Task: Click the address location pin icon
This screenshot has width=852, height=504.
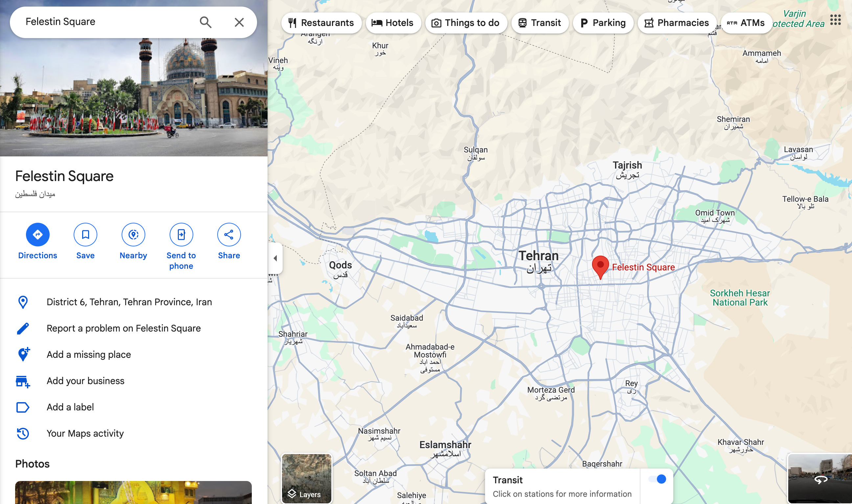Action: pos(23,302)
